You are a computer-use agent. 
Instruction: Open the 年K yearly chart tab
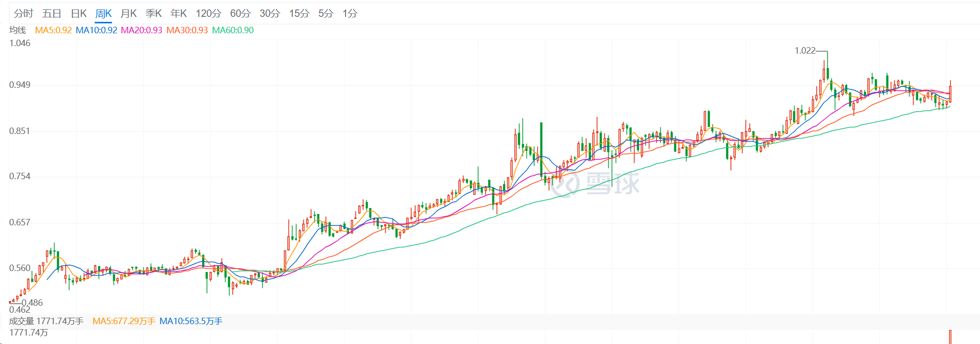click(178, 13)
